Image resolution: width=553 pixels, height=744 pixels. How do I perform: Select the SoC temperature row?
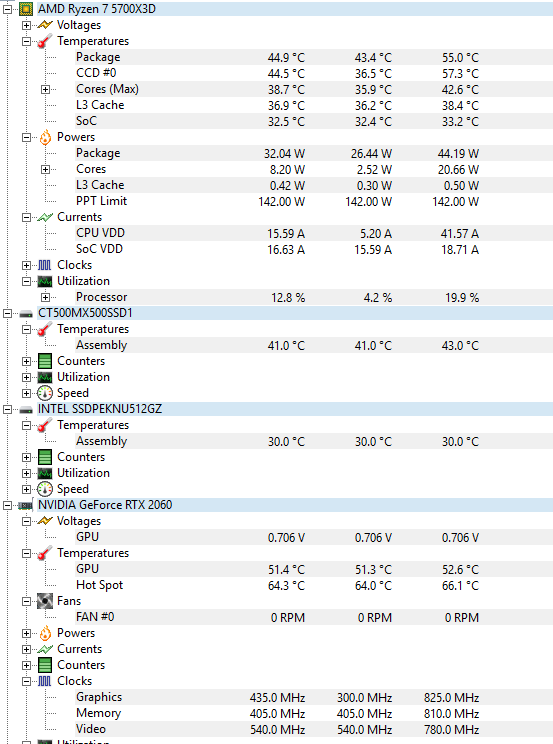[x=313, y=121]
